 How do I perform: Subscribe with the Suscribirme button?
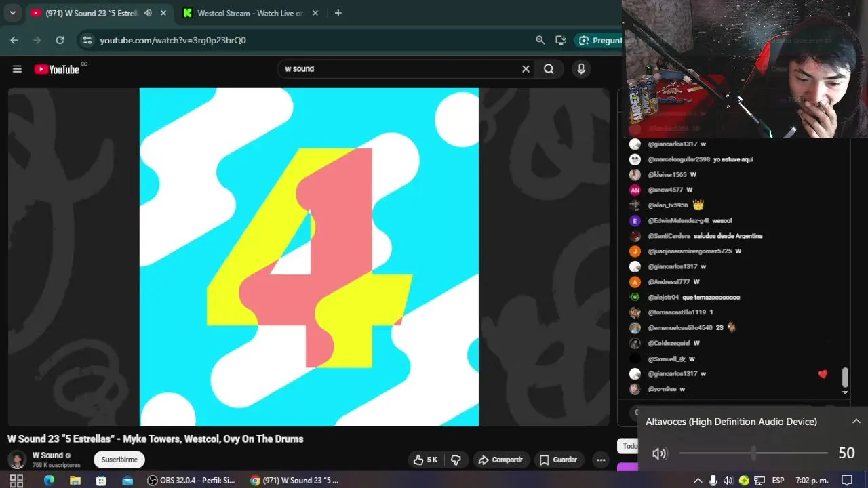(119, 460)
